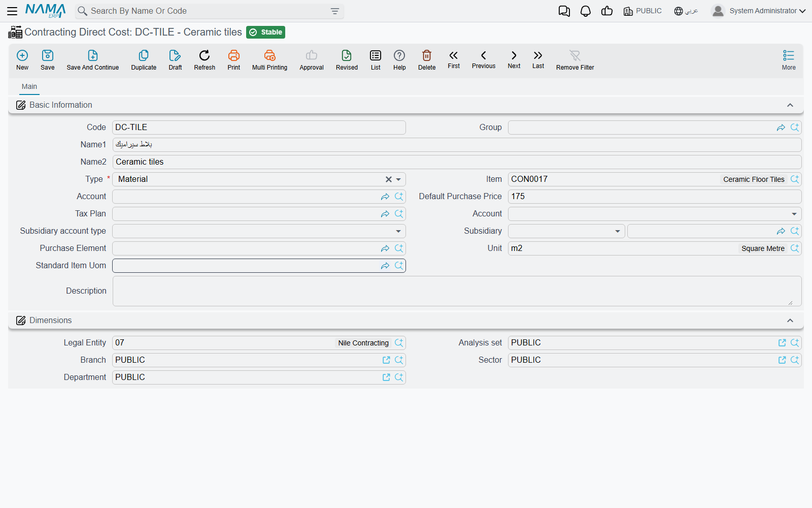Image resolution: width=812 pixels, height=508 pixels.
Task: Go to the First record
Action: (454, 59)
